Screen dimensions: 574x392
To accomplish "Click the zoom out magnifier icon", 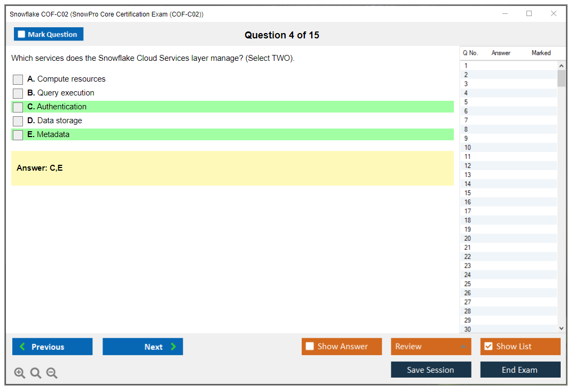I will [x=52, y=373].
